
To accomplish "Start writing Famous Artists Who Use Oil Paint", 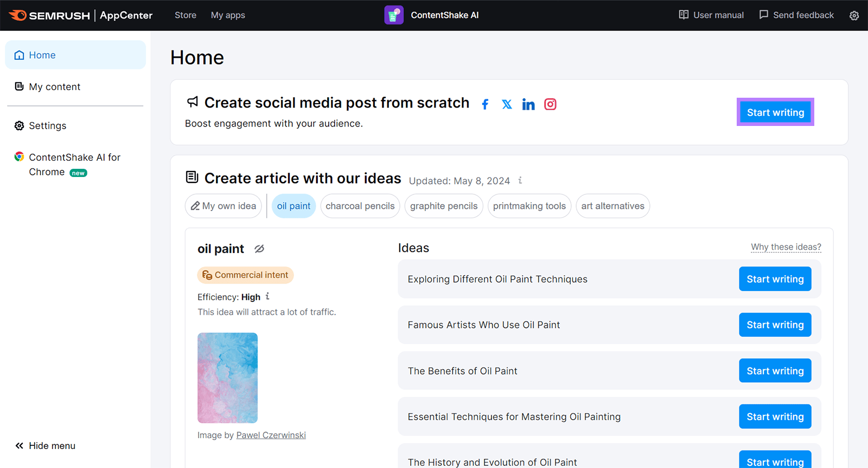I will coord(775,325).
